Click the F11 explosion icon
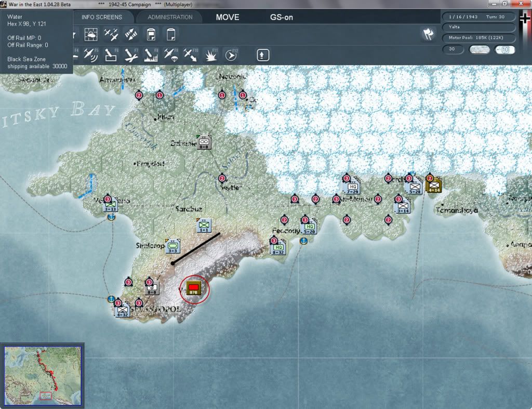532x409 pixels. 211,55
